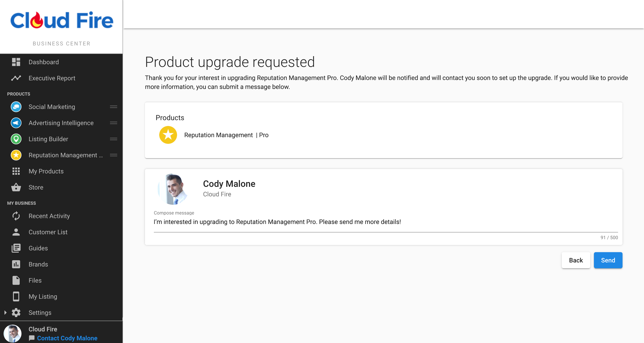Click the MY BUSINESS section header in sidebar
This screenshot has height=343, width=644.
coord(21,203)
